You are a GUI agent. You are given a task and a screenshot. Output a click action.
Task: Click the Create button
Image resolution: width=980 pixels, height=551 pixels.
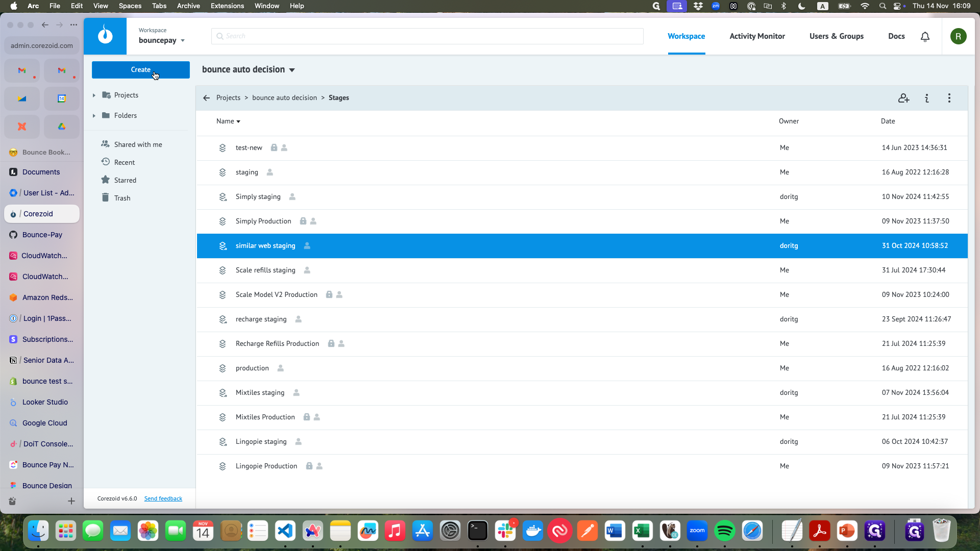[x=140, y=70]
